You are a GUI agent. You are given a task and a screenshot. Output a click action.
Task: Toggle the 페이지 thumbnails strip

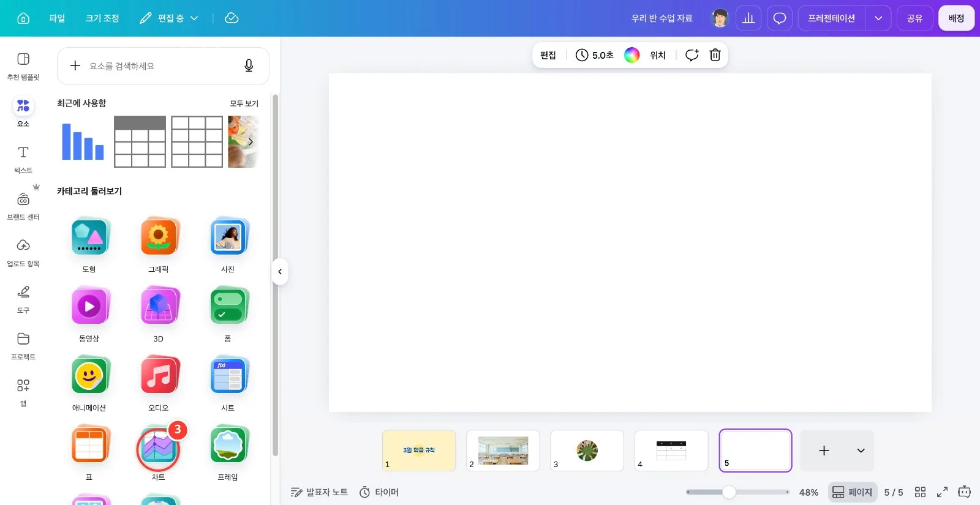point(853,492)
